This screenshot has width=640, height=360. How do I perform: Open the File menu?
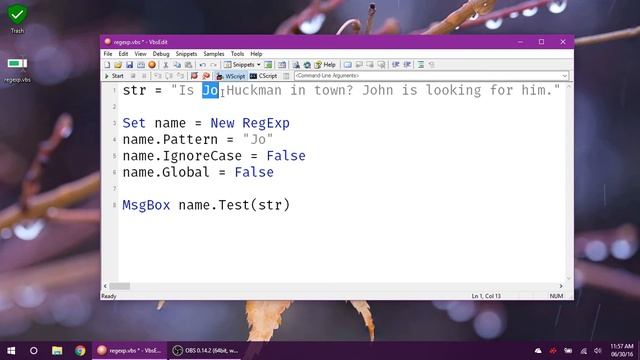108,54
